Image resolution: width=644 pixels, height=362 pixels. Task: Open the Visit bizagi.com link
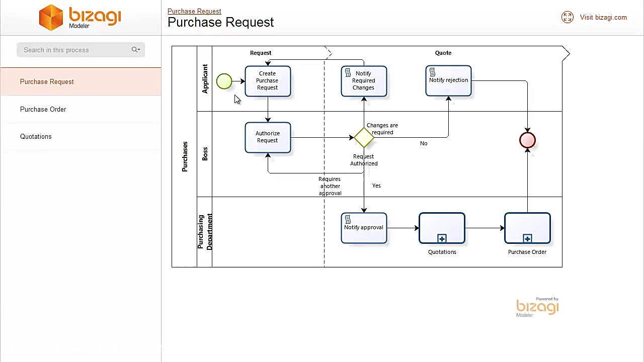pos(603,17)
